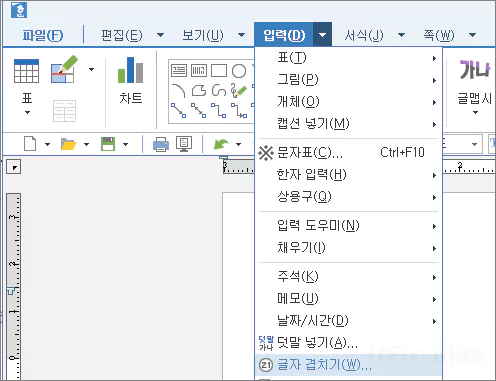The height and width of the screenshot is (381, 496).
Task: Select the rectangle shape tool
Action: click(x=219, y=71)
